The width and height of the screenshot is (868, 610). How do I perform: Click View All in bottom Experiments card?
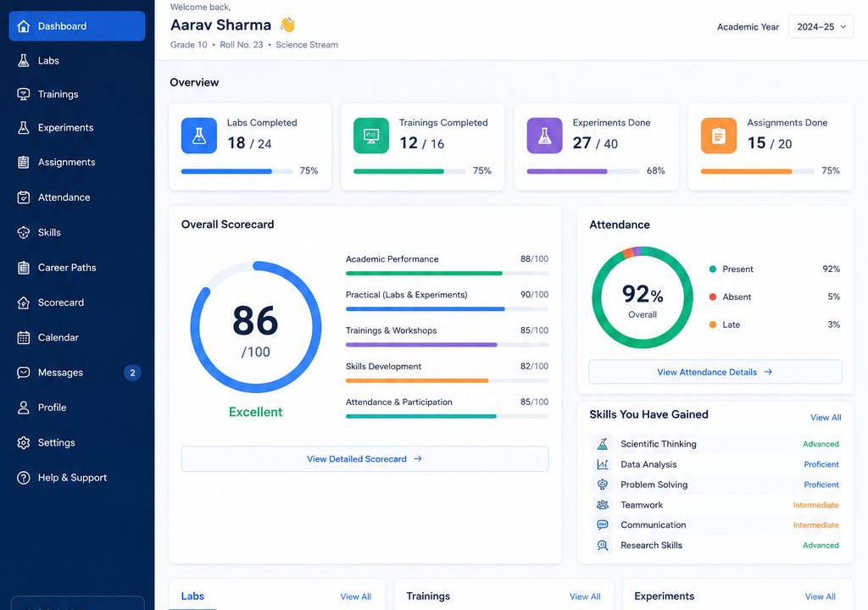(820, 596)
